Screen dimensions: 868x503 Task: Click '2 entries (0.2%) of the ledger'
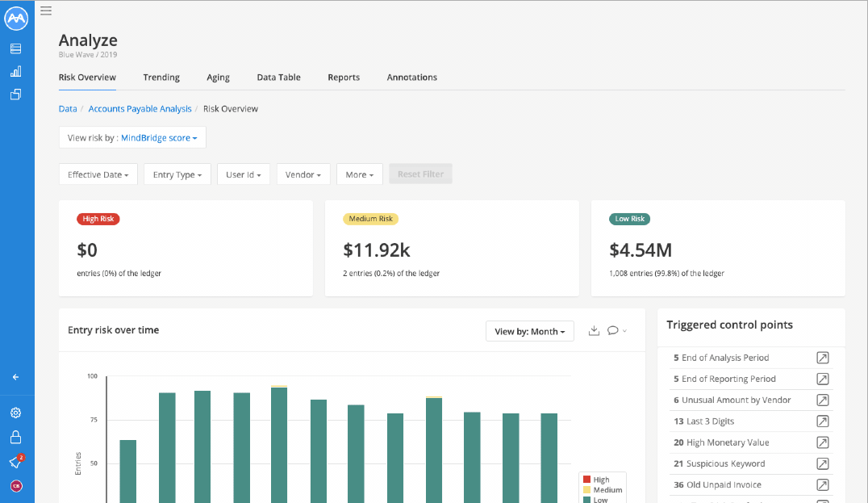[x=391, y=273]
